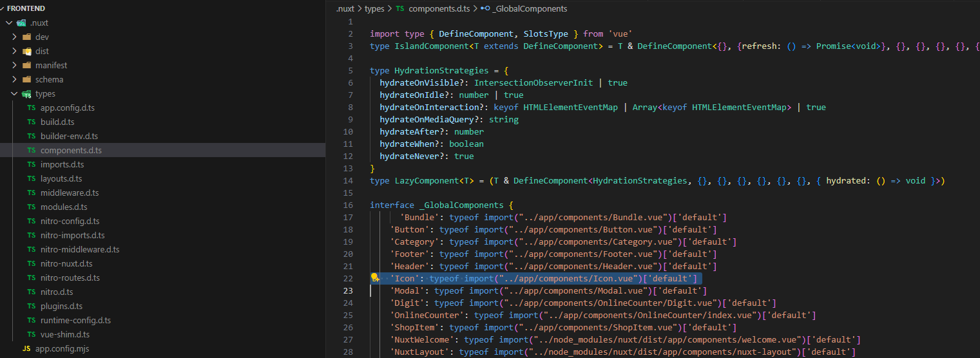
Task: Click TS icon beside components.d.ts in explorer
Action: pos(31,150)
